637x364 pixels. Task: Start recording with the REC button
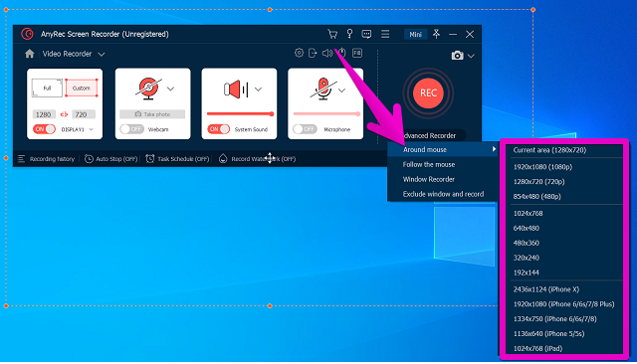[x=428, y=92]
